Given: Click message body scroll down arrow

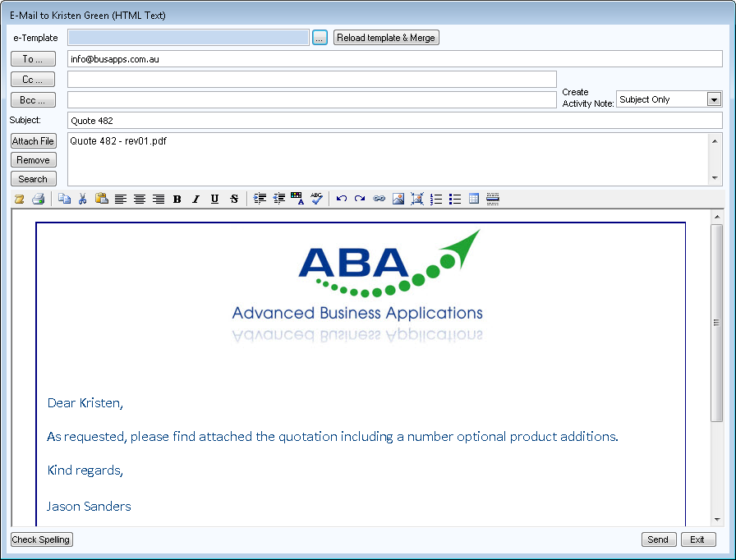Looking at the screenshot, I should [x=717, y=519].
